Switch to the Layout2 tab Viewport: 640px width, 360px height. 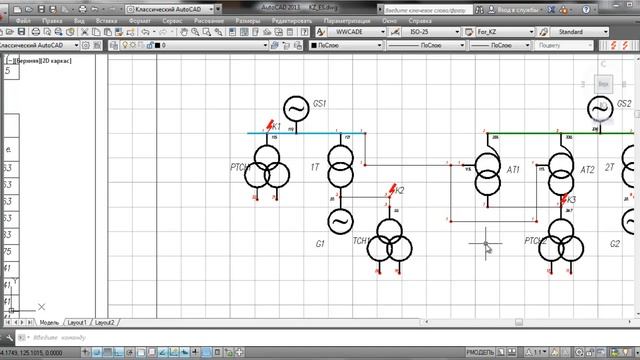click(x=104, y=322)
